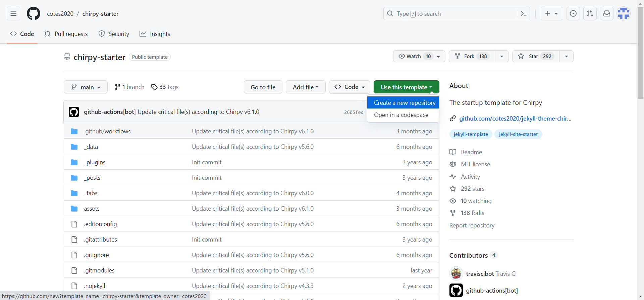Open the main branch selector
Viewport: 644px width, 300px height.
click(86, 87)
